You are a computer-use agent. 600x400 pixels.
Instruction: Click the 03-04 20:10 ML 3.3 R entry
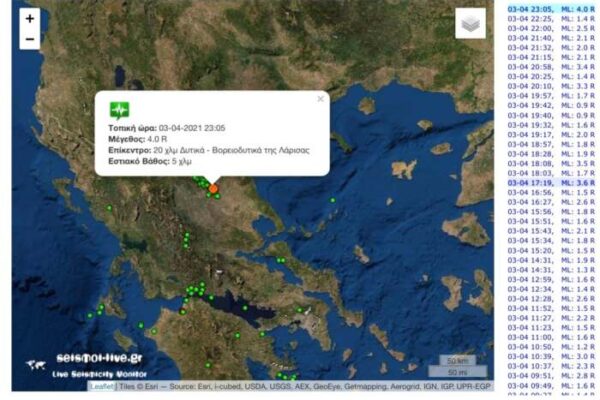click(x=551, y=86)
